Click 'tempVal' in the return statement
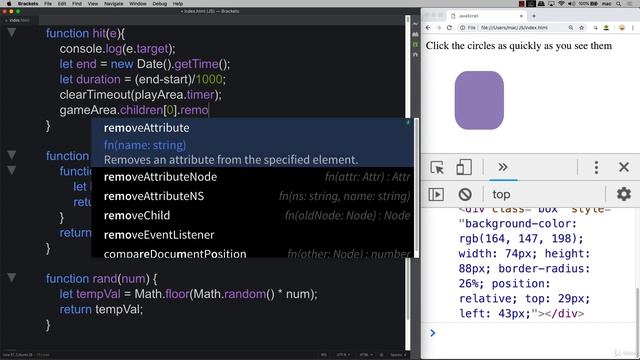The width and height of the screenshot is (640, 360). pos(118,309)
